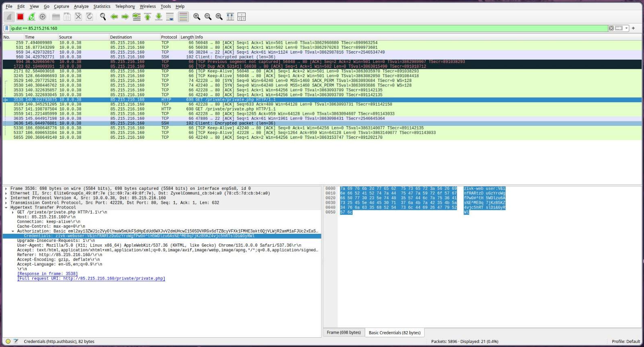Toggle packet list colorization
The width and height of the screenshot is (644, 347).
coord(183,17)
